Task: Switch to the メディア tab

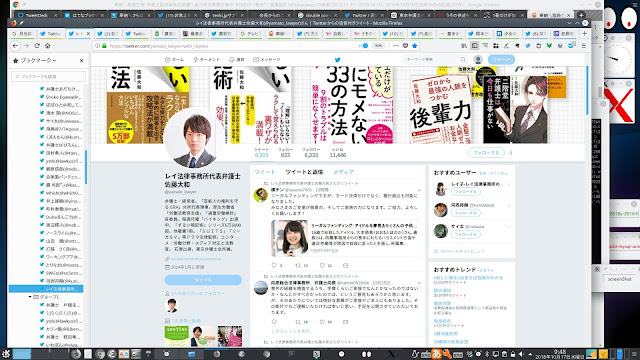Action: tap(343, 172)
